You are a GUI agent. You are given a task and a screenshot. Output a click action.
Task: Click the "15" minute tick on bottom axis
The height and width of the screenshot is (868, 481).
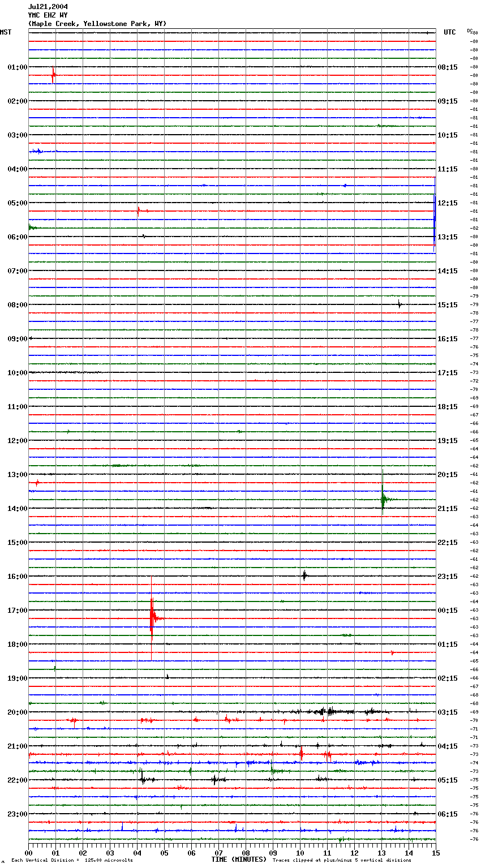point(436,852)
